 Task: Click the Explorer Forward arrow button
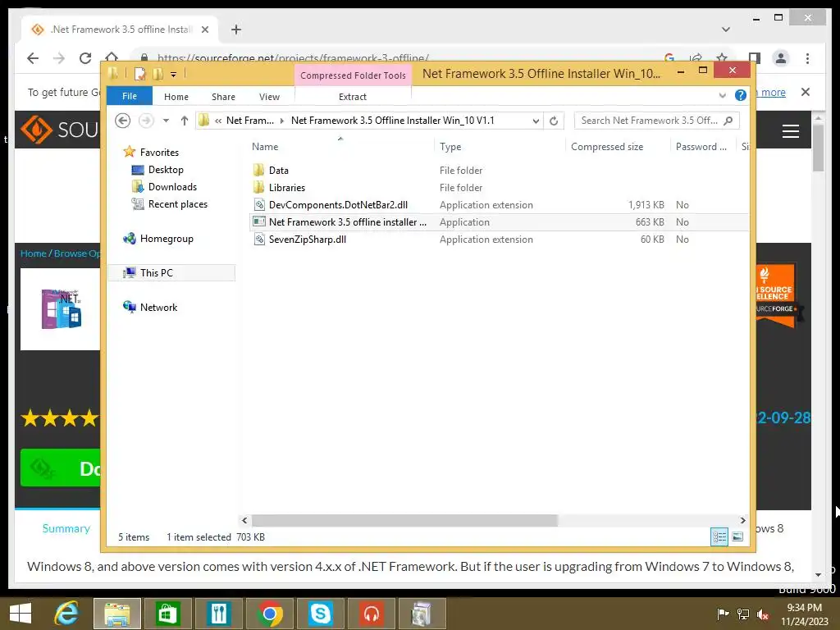click(x=146, y=121)
